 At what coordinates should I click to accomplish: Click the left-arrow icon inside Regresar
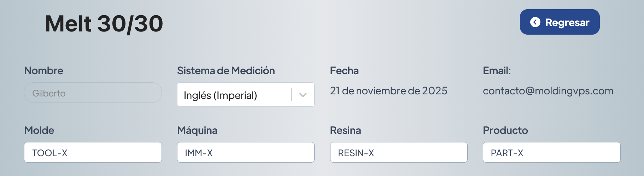[535, 22]
